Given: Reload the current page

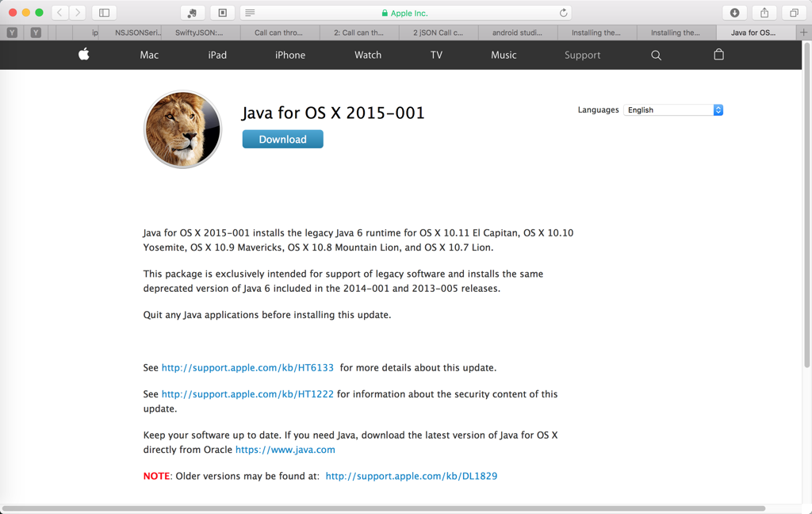Looking at the screenshot, I should (563, 13).
